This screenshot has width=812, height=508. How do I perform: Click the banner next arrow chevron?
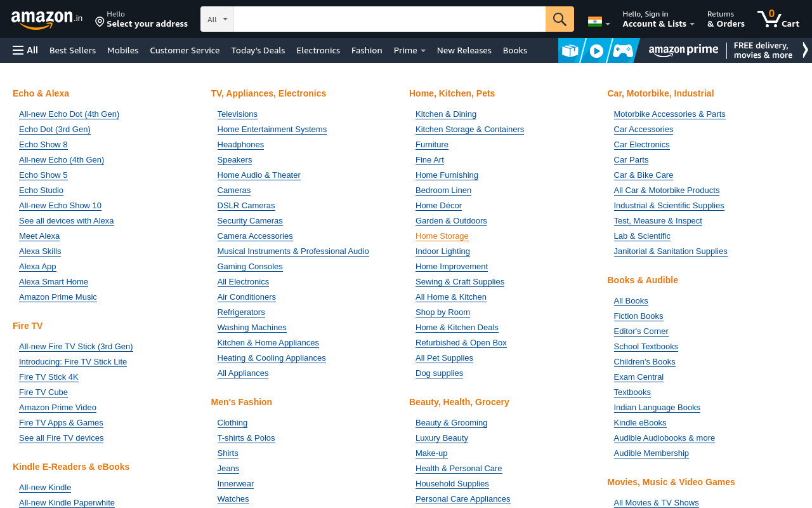pyautogui.click(x=806, y=50)
